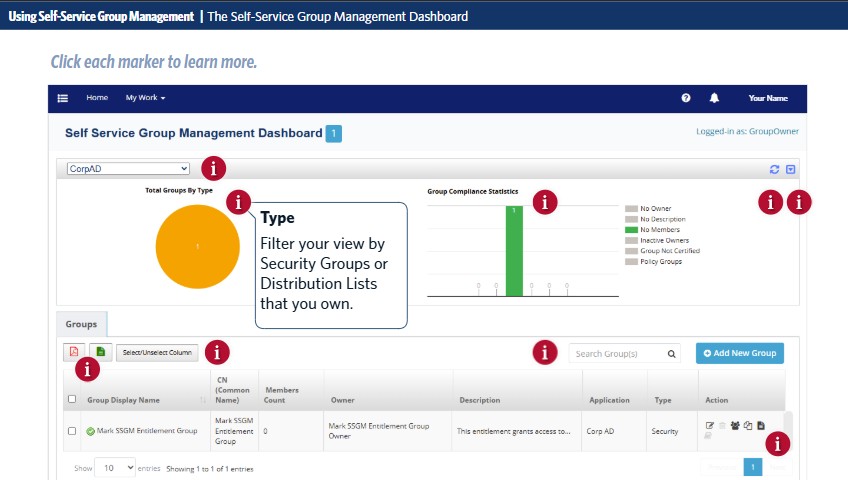Click the document file action icon

[x=761, y=425]
